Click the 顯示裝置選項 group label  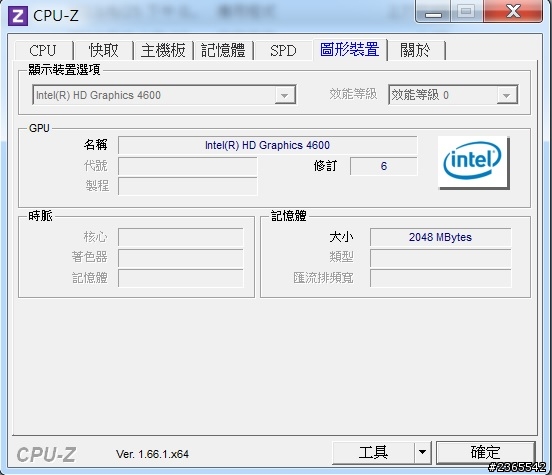pos(64,69)
